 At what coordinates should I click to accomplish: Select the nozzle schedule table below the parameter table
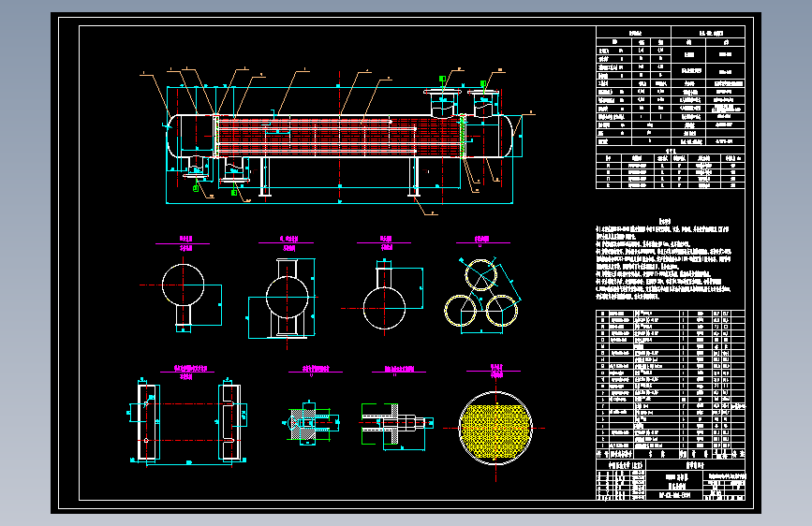(671, 169)
